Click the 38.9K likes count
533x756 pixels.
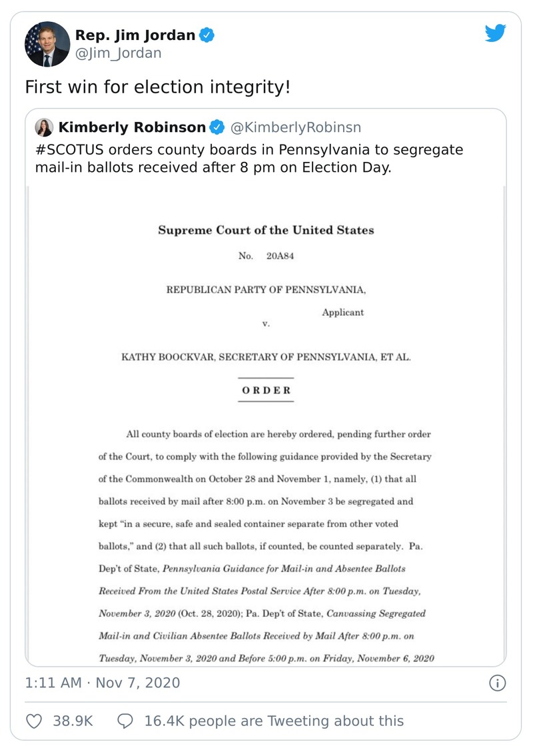click(x=72, y=721)
